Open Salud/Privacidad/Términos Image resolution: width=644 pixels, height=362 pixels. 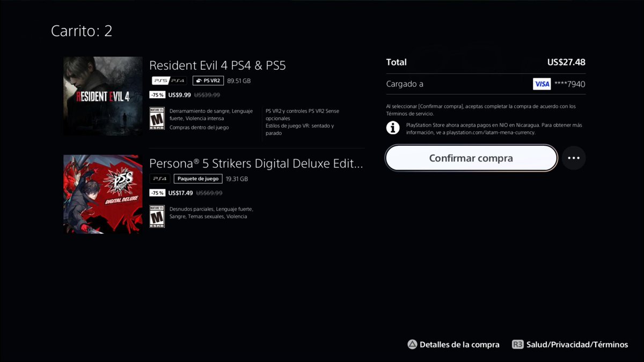577,345
